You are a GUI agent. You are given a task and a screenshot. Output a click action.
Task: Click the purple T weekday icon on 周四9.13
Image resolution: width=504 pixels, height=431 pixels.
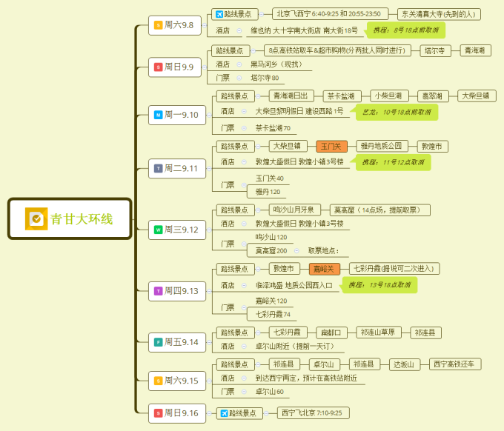(x=157, y=291)
